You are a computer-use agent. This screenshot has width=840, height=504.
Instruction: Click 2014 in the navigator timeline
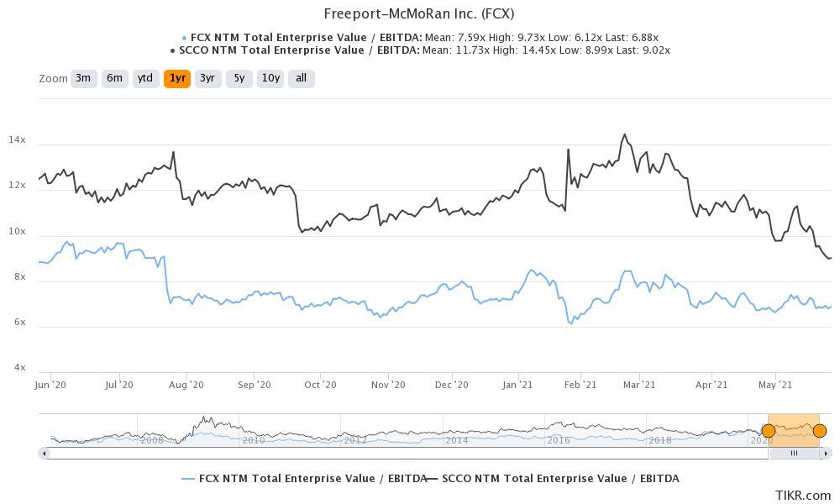[x=456, y=440]
